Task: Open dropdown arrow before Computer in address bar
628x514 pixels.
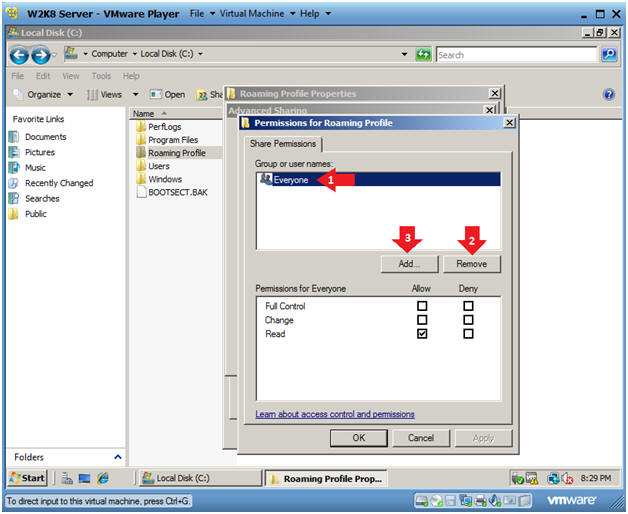Action: click(85, 54)
